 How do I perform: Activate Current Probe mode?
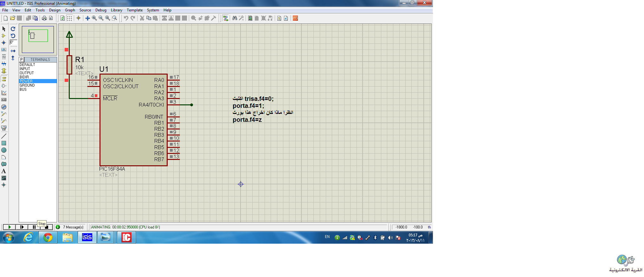point(4,121)
